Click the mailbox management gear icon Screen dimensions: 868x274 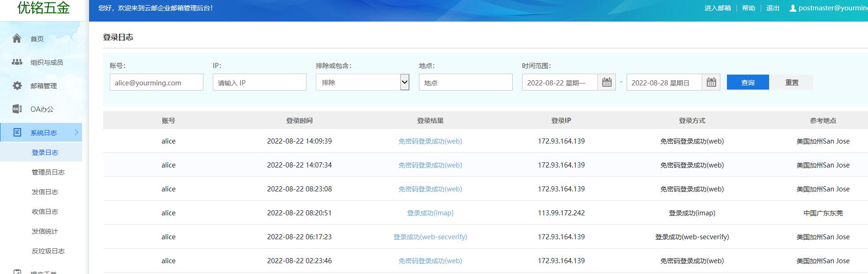pos(17,85)
